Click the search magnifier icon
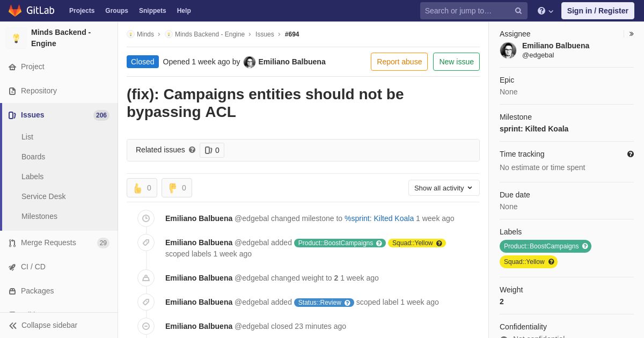The height and width of the screenshot is (338, 644). [518, 11]
